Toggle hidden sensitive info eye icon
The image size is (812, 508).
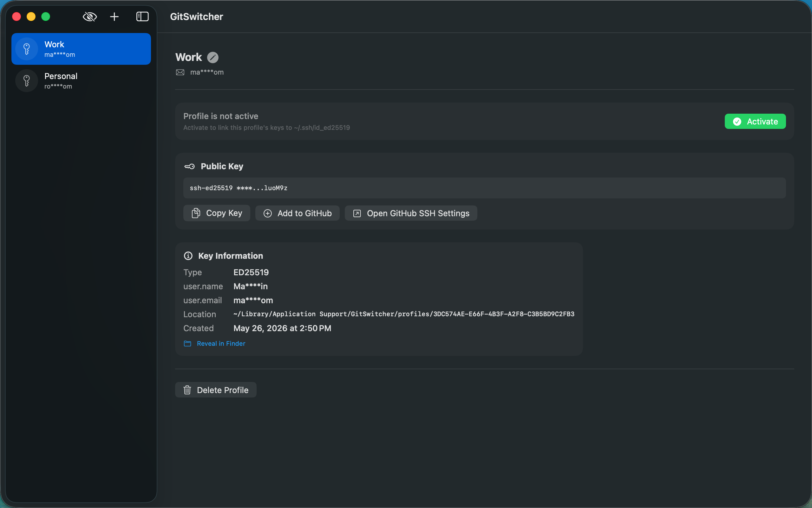pos(89,17)
